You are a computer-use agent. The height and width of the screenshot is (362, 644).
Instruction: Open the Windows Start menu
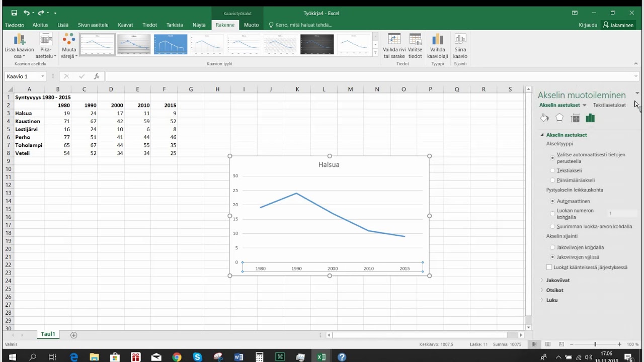point(12,357)
